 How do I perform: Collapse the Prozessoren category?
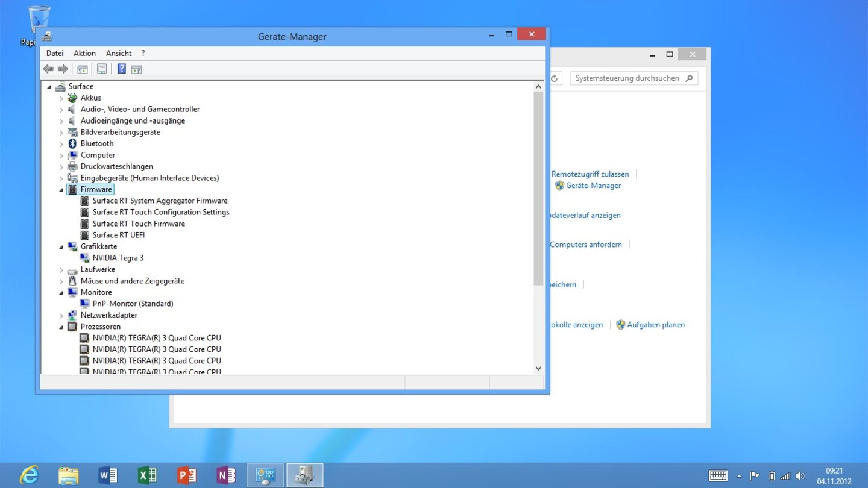61,327
